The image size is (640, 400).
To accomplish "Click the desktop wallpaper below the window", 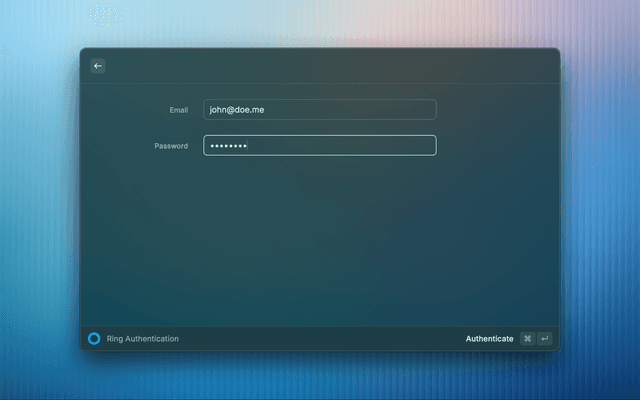I will click(x=320, y=378).
